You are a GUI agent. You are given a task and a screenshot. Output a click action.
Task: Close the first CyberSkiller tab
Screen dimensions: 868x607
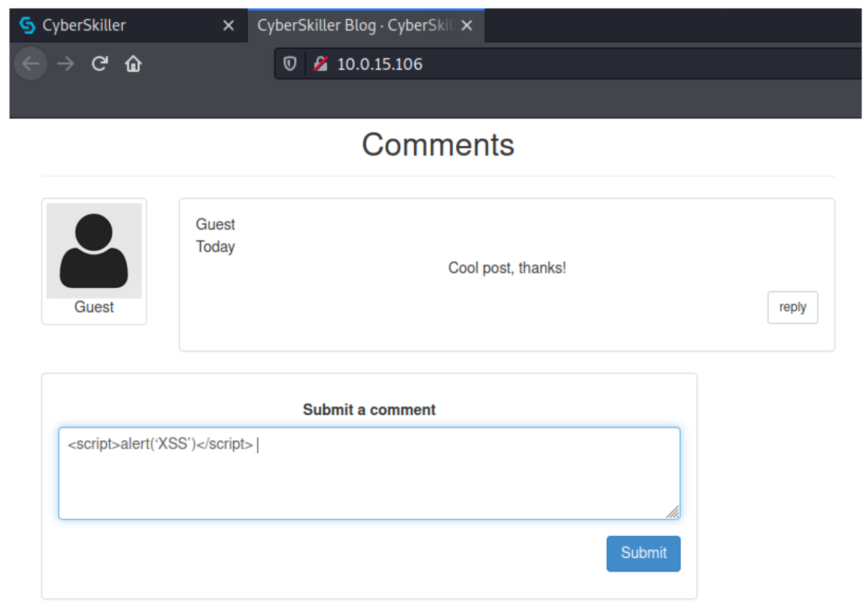click(228, 25)
